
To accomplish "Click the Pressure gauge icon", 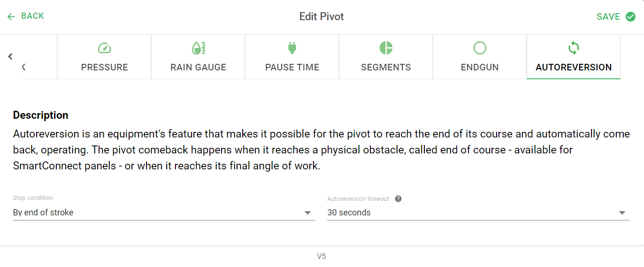I will pos(104,48).
